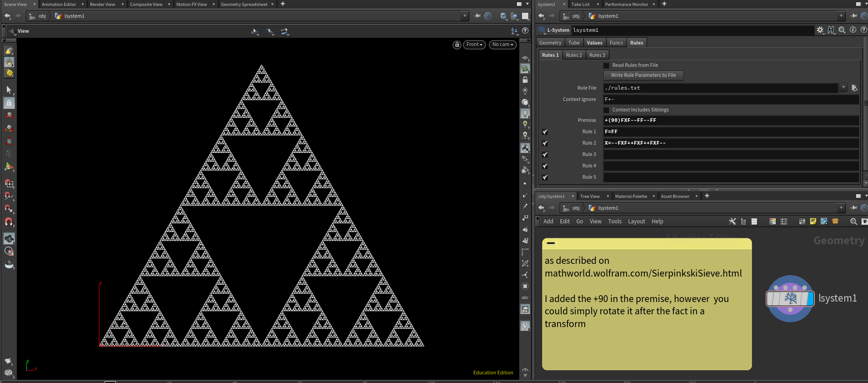Screen dimensions: 868x383
Task: Click Write Rule Parameters to File button
Action: click(643, 76)
